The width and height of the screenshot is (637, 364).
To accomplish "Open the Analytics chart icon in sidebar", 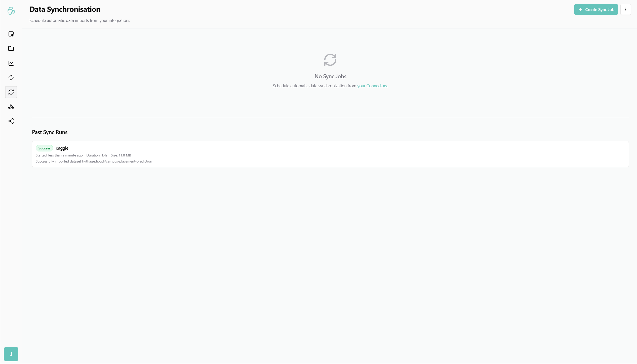I will (x=11, y=63).
